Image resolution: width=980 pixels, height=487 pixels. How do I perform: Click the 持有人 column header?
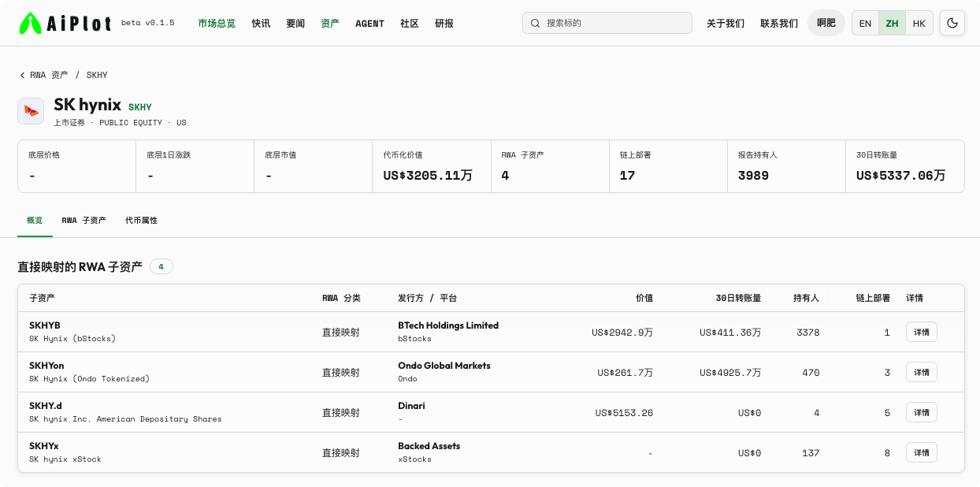[806, 298]
